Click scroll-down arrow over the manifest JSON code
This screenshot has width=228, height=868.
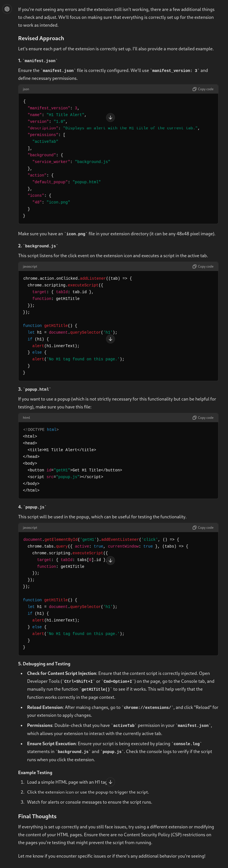[x=110, y=117]
